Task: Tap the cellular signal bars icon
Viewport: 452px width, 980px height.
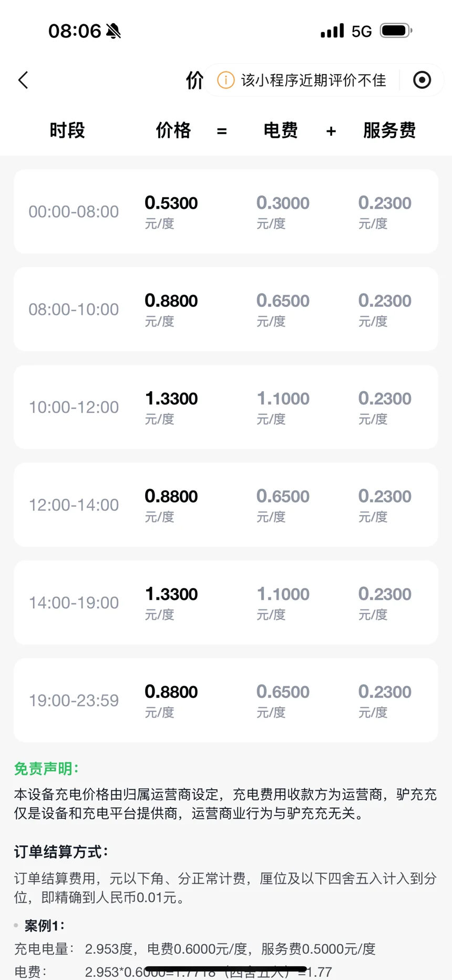Action: (332, 31)
